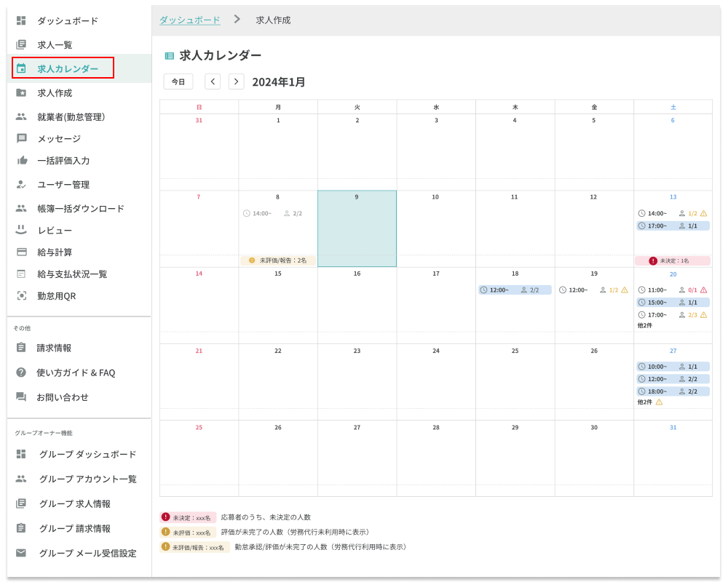Click the お問い合わせ chat bubbles icon
The image size is (728, 582).
(21, 396)
